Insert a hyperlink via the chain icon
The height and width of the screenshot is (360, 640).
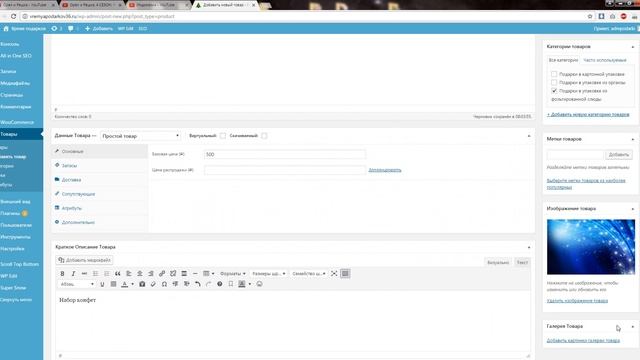tap(162, 273)
